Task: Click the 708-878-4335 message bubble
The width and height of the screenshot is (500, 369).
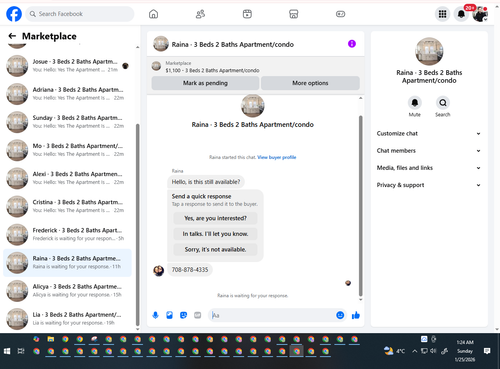Action: click(x=190, y=270)
